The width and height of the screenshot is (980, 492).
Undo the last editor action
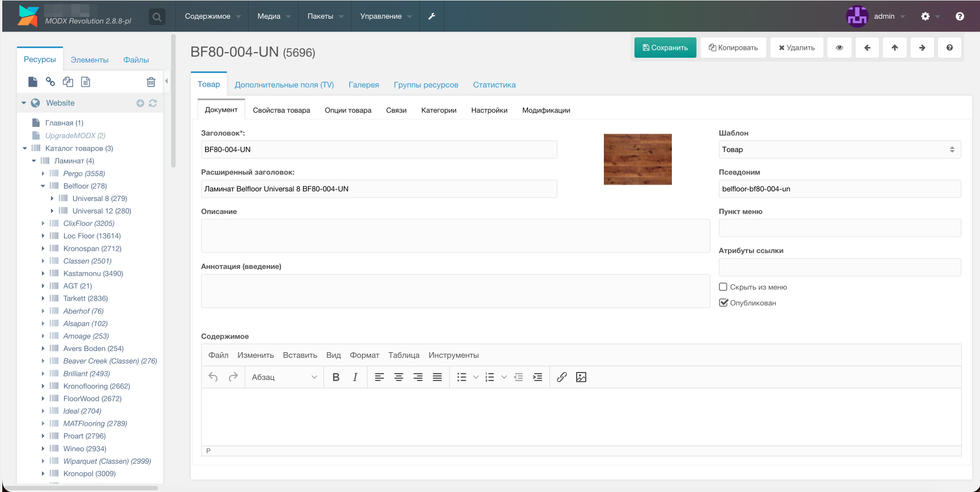pyautogui.click(x=213, y=377)
